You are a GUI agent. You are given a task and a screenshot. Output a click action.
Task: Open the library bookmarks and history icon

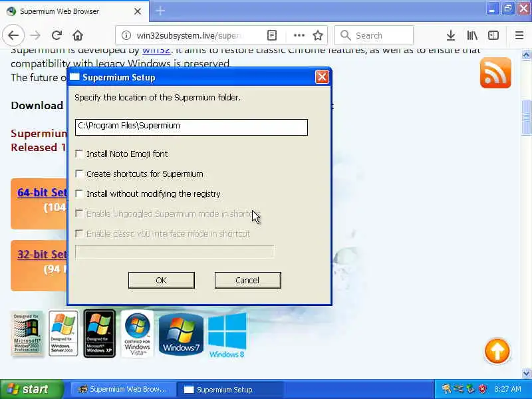472,35
